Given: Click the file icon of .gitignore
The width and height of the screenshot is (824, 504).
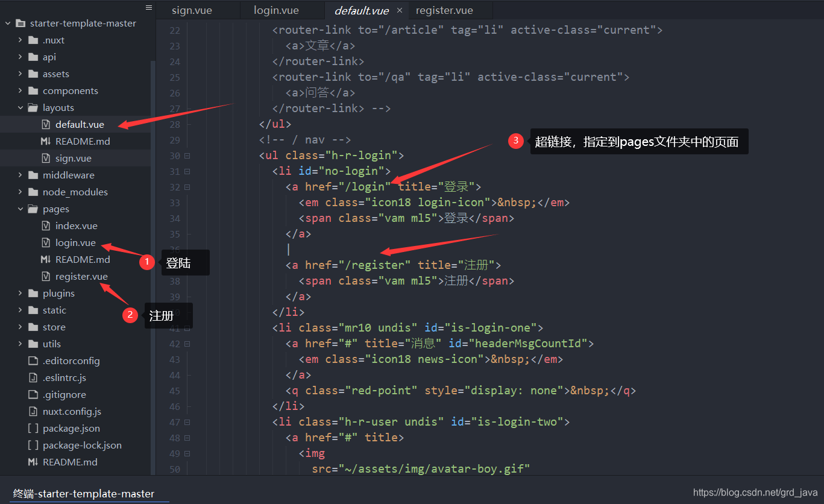Looking at the screenshot, I should point(33,395).
